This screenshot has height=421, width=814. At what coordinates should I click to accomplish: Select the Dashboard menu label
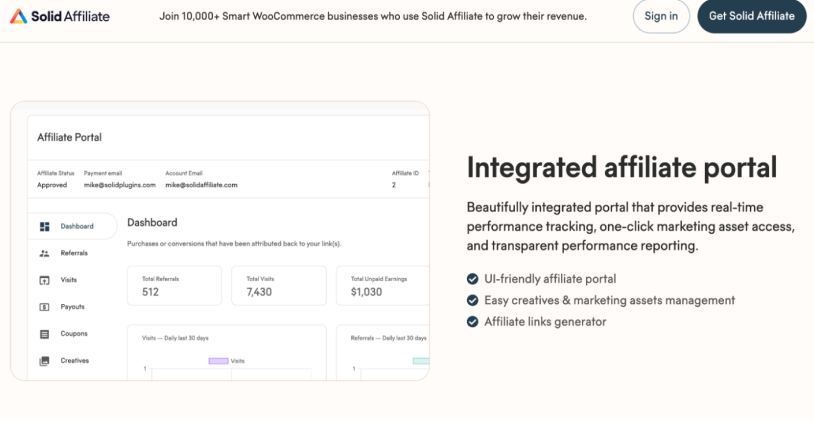pyautogui.click(x=77, y=226)
